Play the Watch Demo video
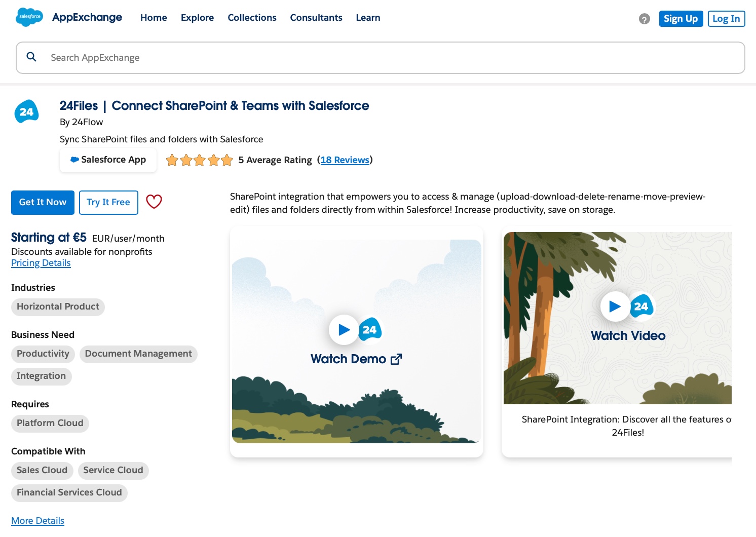The image size is (756, 537). coord(344,330)
